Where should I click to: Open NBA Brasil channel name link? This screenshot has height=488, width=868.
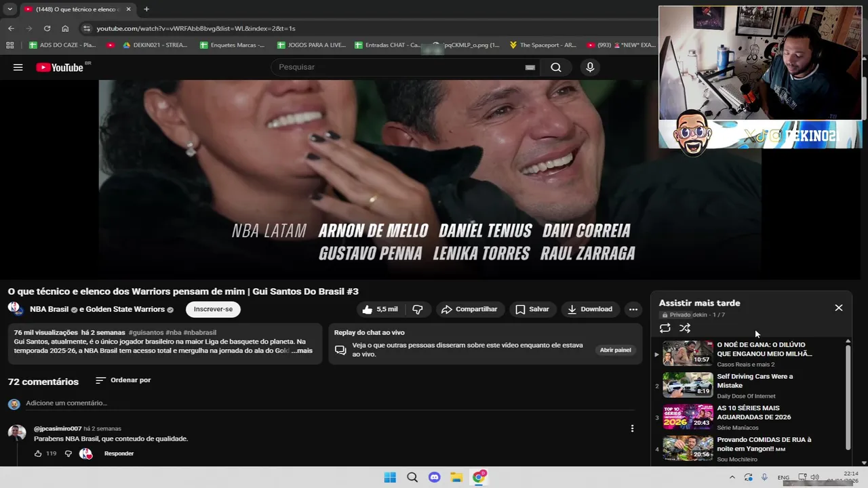(x=49, y=309)
